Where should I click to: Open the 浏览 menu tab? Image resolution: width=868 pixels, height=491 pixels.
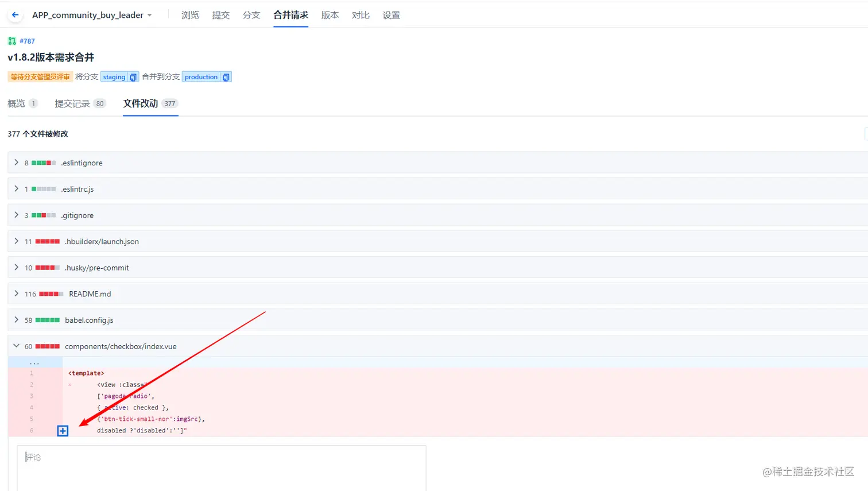click(x=190, y=15)
